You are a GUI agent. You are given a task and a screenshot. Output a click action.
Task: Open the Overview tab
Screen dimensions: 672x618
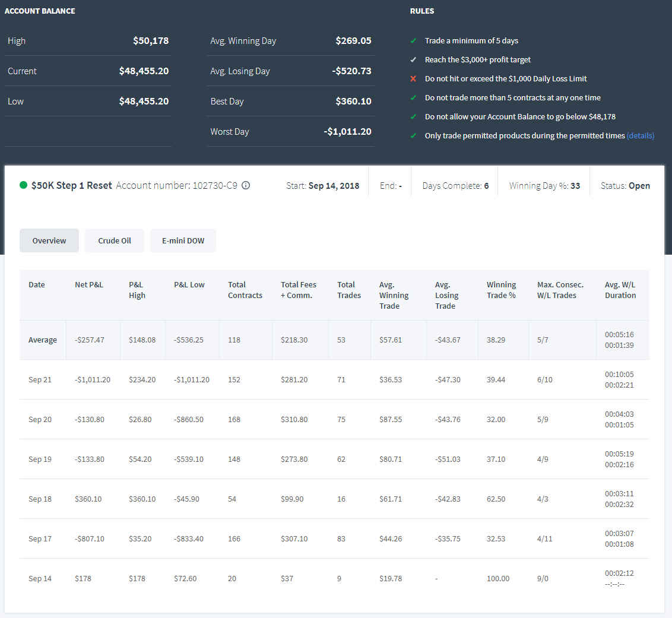(49, 241)
